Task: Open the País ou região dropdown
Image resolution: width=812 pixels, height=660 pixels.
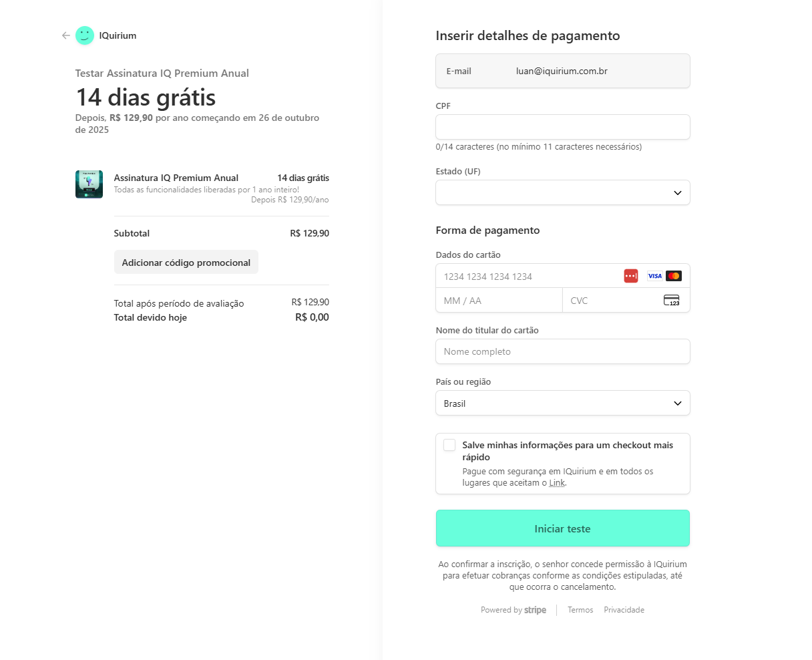Action: tap(562, 403)
